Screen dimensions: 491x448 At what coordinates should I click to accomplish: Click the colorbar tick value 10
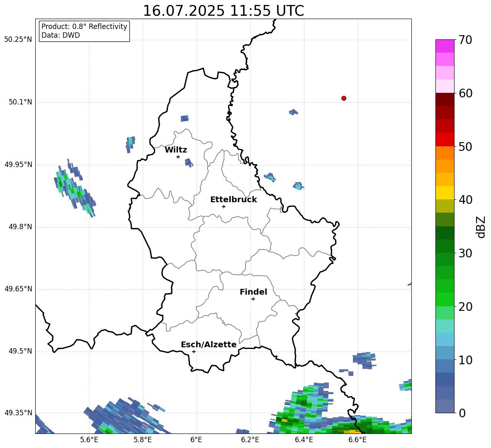point(465,360)
